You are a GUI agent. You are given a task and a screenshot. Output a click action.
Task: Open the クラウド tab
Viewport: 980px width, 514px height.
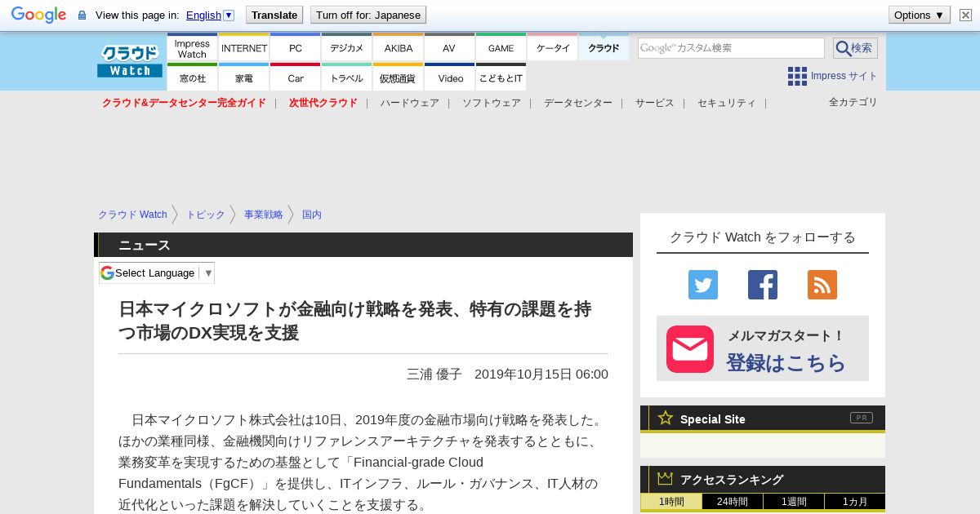604,48
